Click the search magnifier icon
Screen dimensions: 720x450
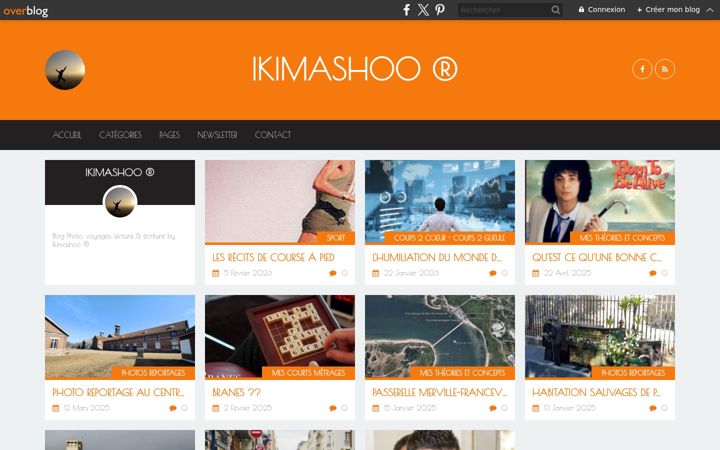556,10
